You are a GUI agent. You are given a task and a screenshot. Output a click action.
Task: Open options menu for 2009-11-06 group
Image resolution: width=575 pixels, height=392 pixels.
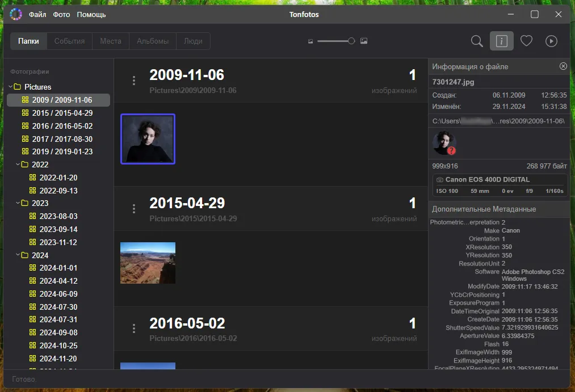[x=134, y=81]
